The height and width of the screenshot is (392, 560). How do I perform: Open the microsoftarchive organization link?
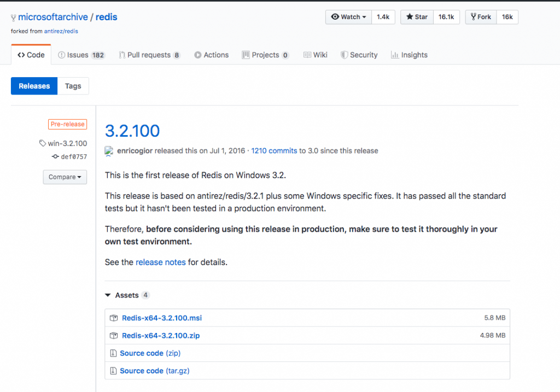tap(53, 17)
